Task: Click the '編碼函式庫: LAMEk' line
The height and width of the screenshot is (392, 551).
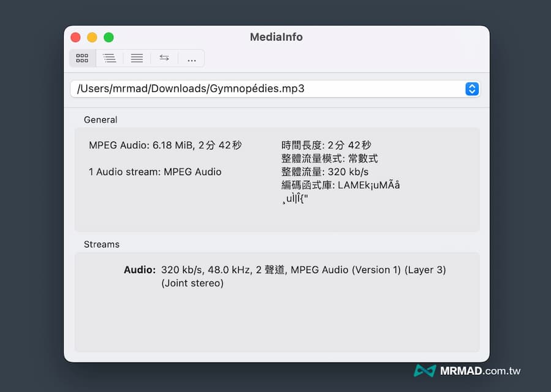Action: click(x=340, y=185)
